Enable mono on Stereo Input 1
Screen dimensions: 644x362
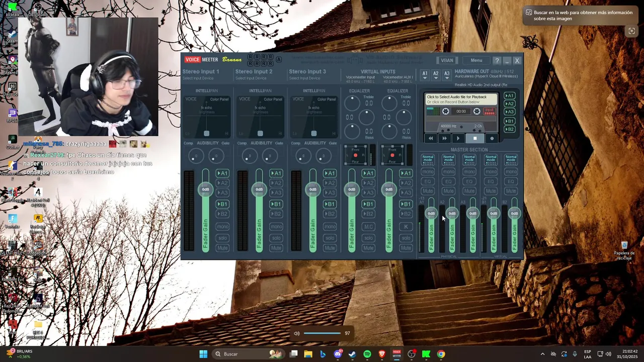tap(222, 227)
